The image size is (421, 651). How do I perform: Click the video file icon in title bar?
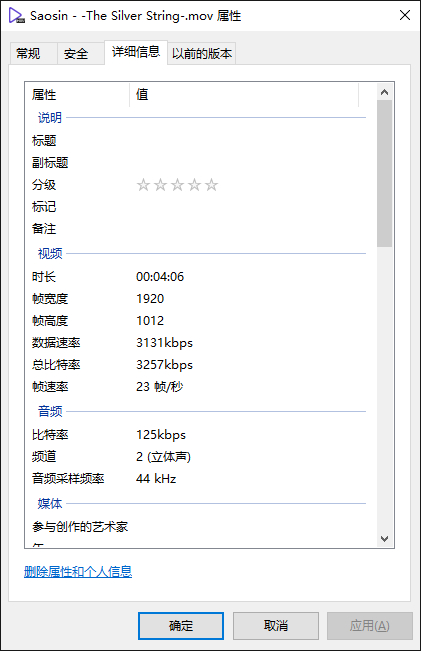pos(17,15)
